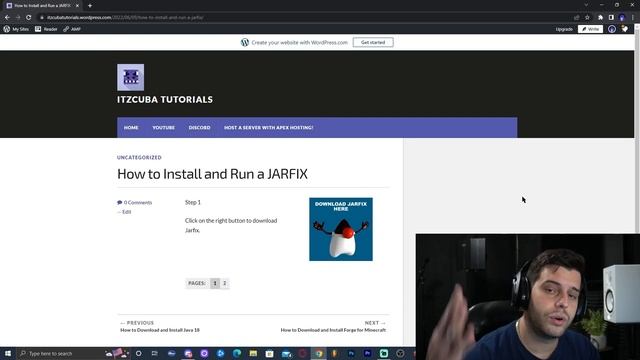This screenshot has width=640, height=360.
Task: Reload the page with the refresh icon
Action: click(29, 18)
